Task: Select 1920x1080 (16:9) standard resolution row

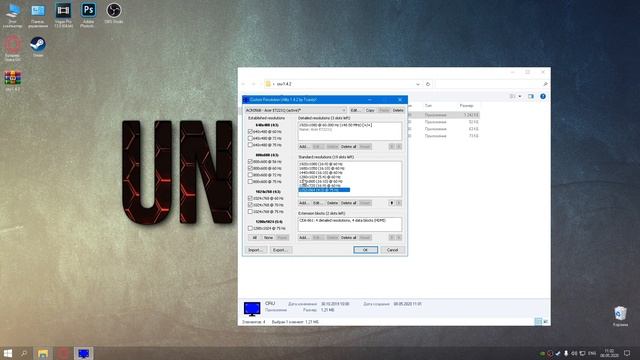Action: coord(321,164)
